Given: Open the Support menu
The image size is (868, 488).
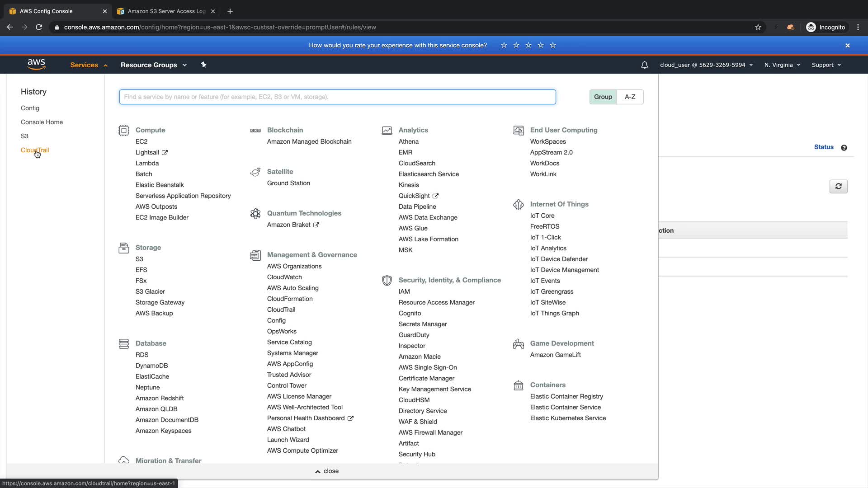Looking at the screenshot, I should click(x=826, y=65).
